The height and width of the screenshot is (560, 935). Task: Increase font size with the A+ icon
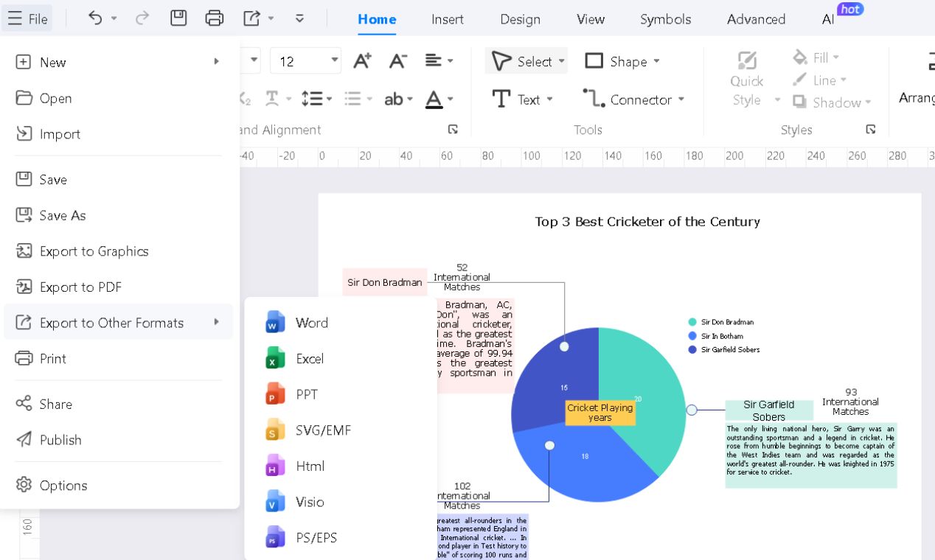tap(362, 61)
